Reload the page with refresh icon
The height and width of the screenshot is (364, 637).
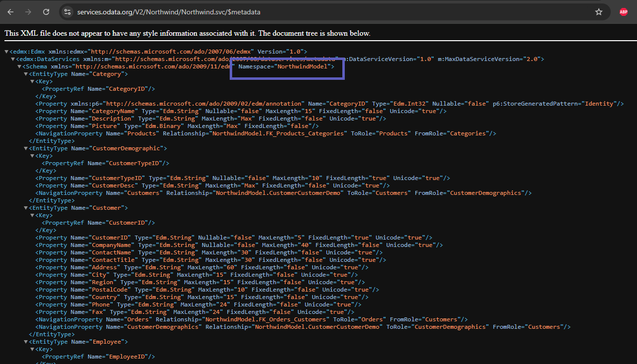click(46, 12)
